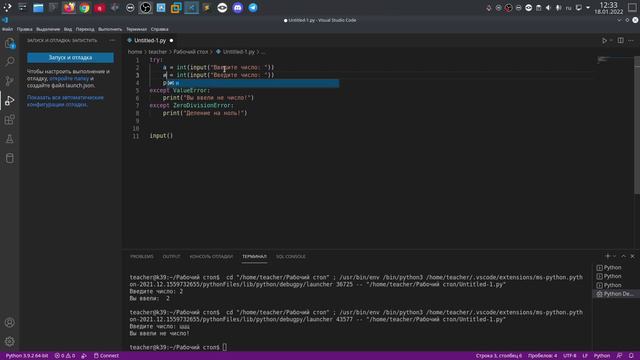
Task: Click Рабочий стол breadcrumb folder
Action: 191,52
